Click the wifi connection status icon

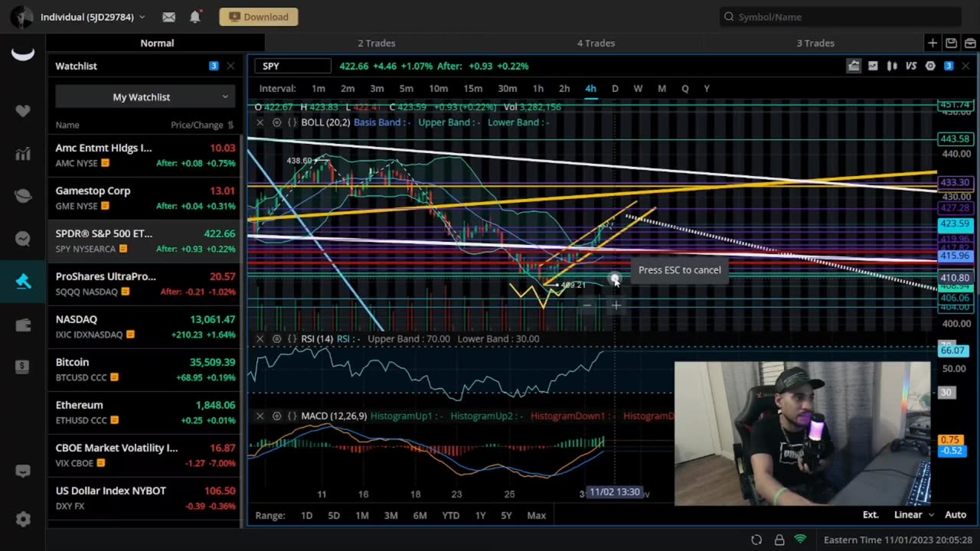pyautogui.click(x=800, y=540)
